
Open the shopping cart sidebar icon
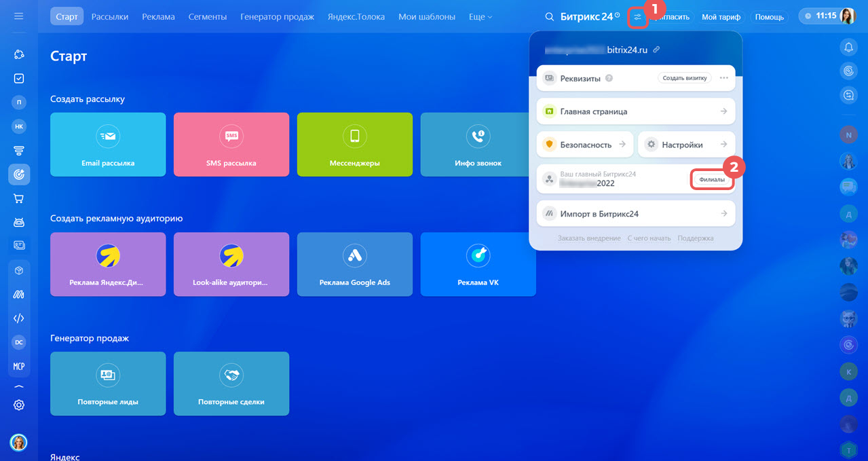(19, 198)
